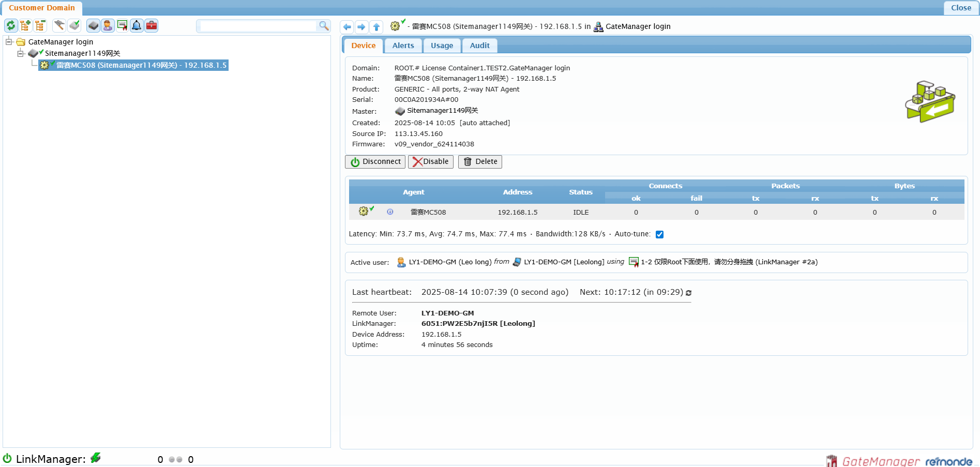This screenshot has height=467, width=980.
Task: Click the Master Sitemanager1149 link
Action: point(442,111)
